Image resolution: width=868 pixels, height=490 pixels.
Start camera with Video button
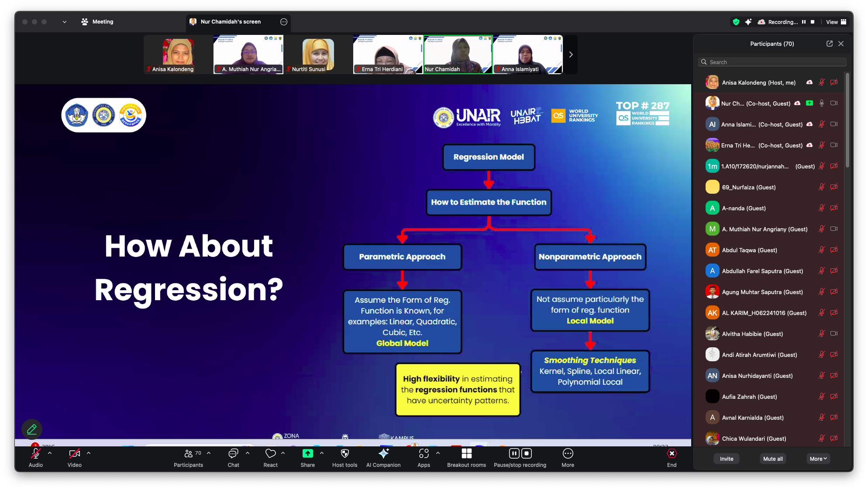(74, 454)
